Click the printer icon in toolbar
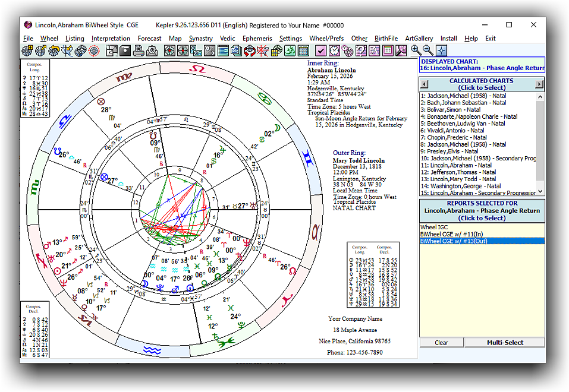 coord(138,50)
